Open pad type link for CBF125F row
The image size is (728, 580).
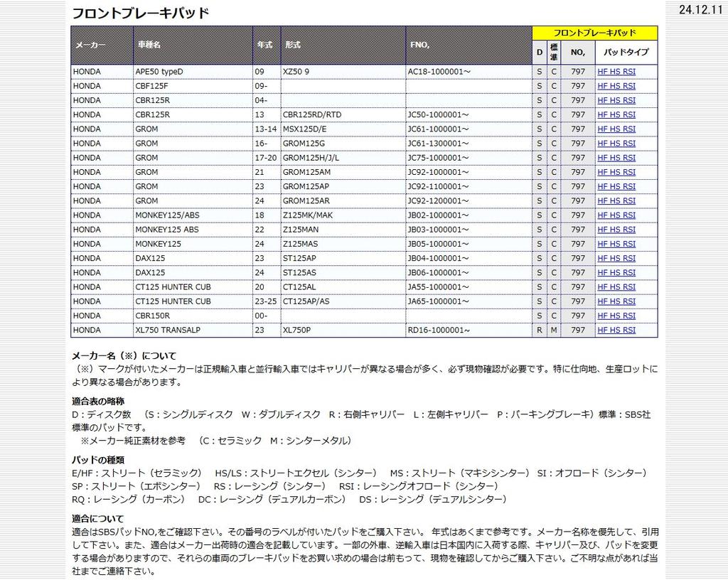(616, 86)
